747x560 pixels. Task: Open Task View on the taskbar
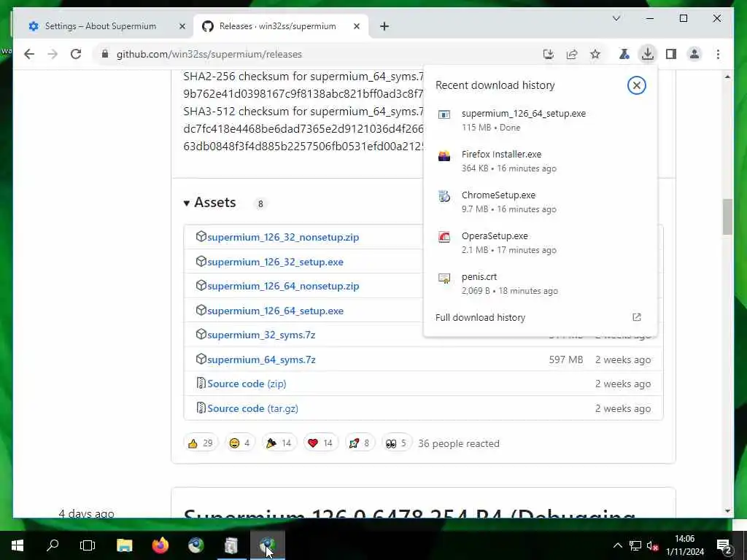[88, 545]
